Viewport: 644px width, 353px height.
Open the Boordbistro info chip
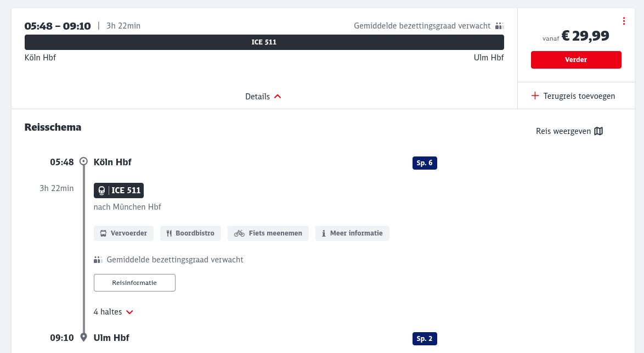(x=190, y=233)
